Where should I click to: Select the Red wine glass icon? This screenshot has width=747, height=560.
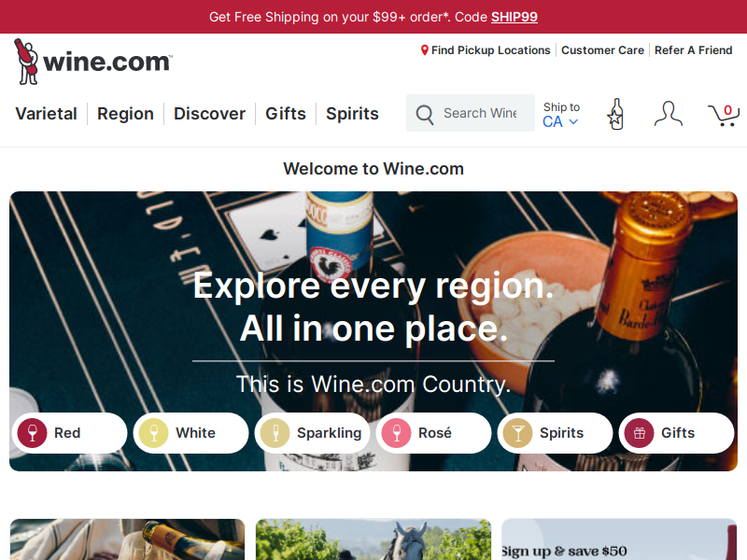coord(32,433)
